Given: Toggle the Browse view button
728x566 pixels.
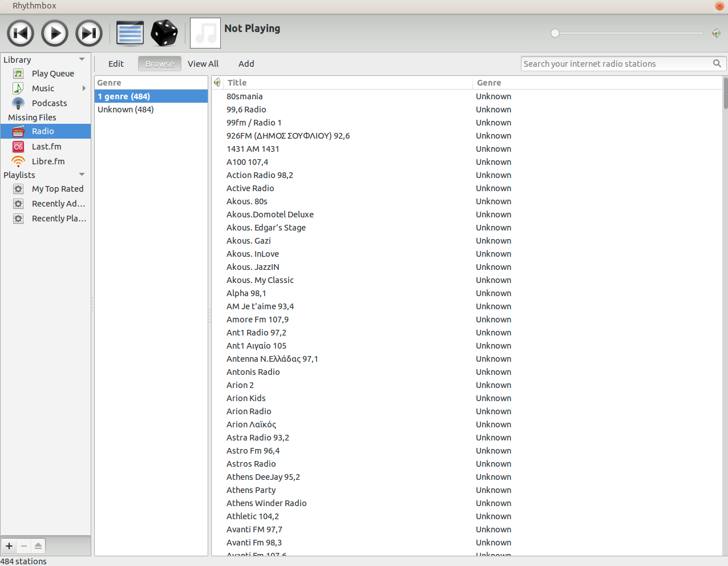Looking at the screenshot, I should (160, 64).
